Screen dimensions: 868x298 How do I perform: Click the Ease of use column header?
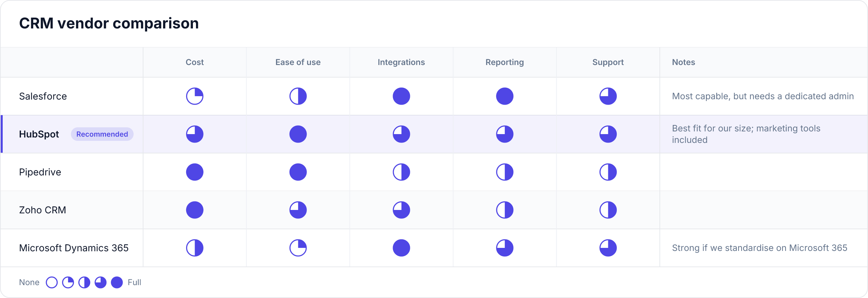[298, 62]
